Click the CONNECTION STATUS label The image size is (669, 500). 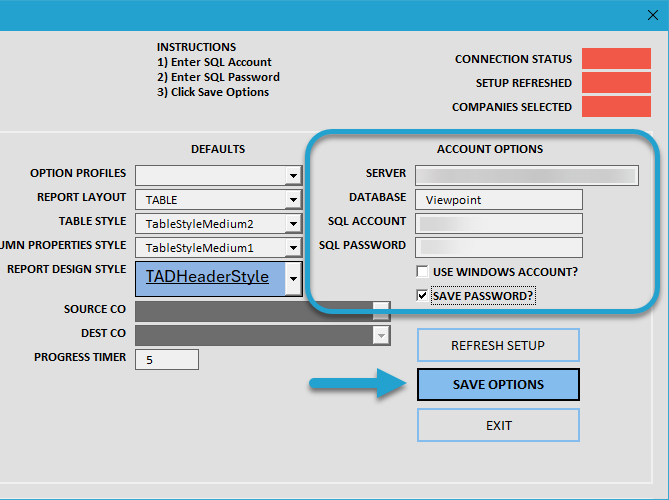coord(513,59)
